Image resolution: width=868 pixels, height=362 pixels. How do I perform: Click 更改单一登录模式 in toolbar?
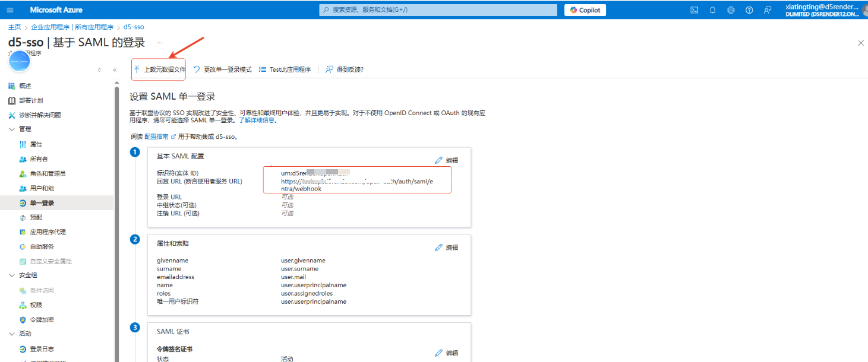click(223, 69)
